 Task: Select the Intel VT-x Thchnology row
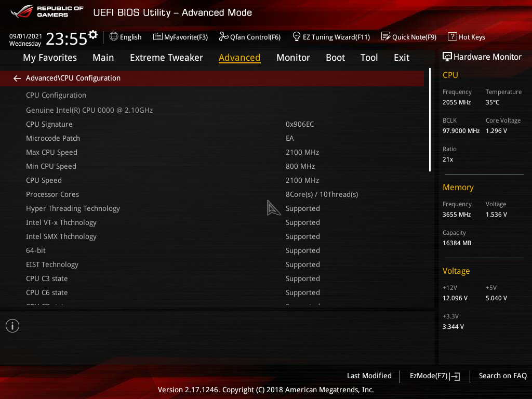tap(212, 222)
